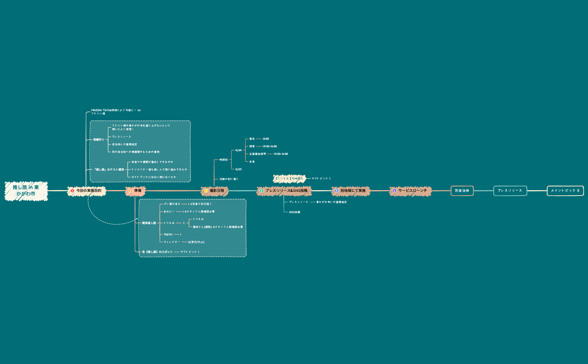The height and width of the screenshot is (364, 588).
Task: Click the yellow number 3 marker on 撮影日程
Action: pyautogui.click(x=206, y=191)
